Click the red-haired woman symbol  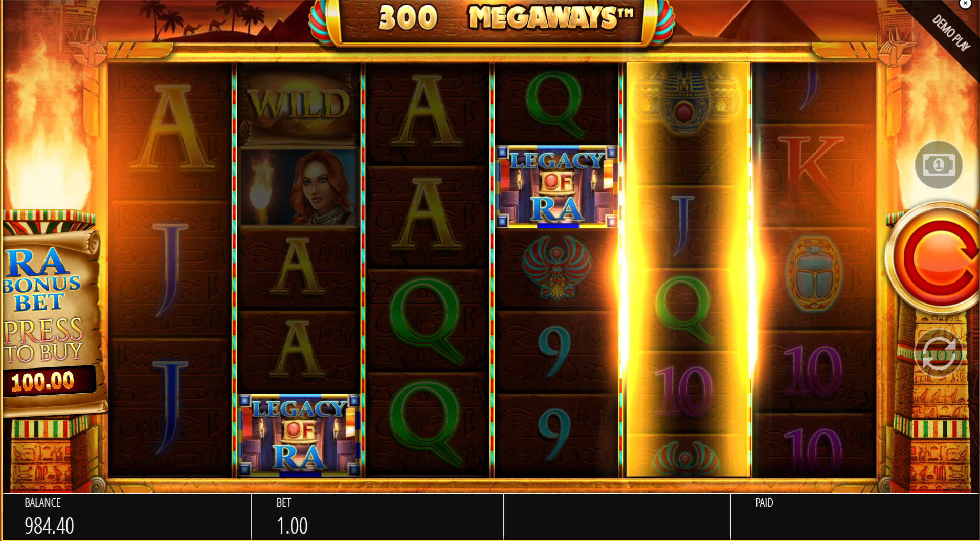[x=299, y=187]
